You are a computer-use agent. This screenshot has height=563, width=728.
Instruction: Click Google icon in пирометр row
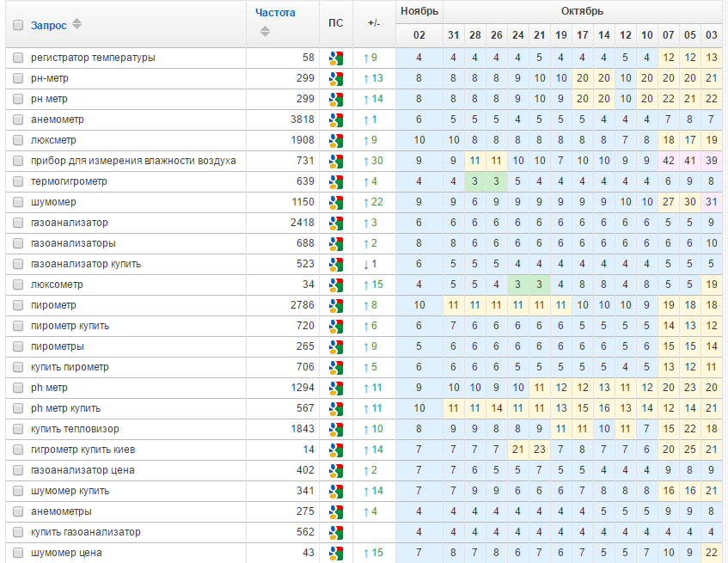336,305
